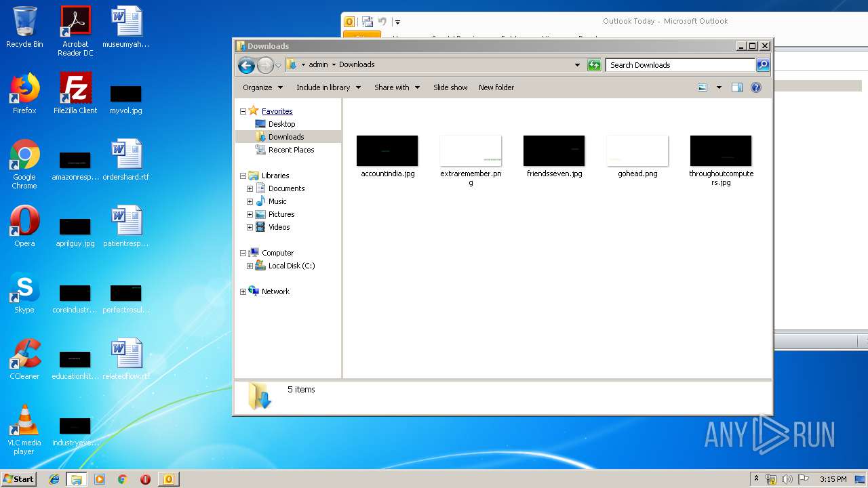Launch VLC media player shortcut
Image resolution: width=868 pixels, height=488 pixels.
pyautogui.click(x=24, y=430)
